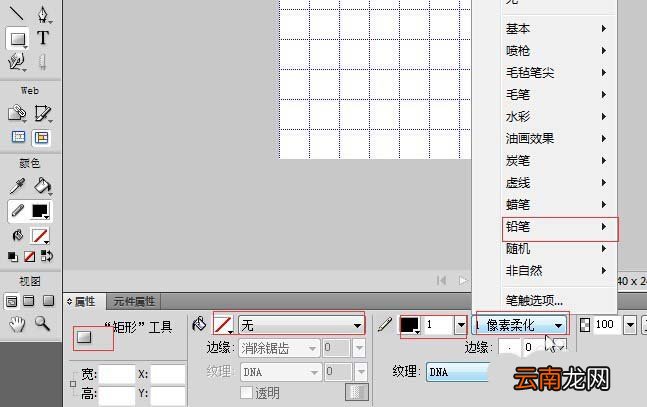Click the Y position input field
Viewport: 647px width, 407px height.
coord(168,394)
